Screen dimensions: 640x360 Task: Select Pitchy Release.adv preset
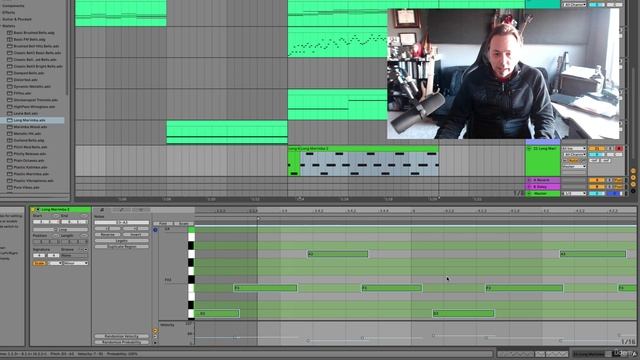pos(30,154)
